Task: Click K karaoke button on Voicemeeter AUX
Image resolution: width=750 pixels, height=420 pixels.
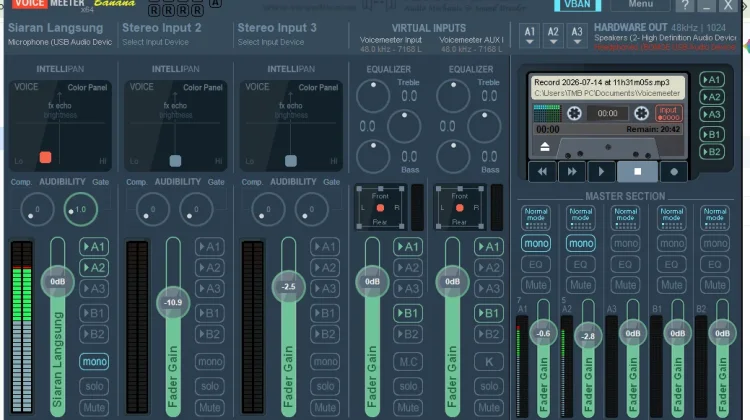Action: [489, 362]
